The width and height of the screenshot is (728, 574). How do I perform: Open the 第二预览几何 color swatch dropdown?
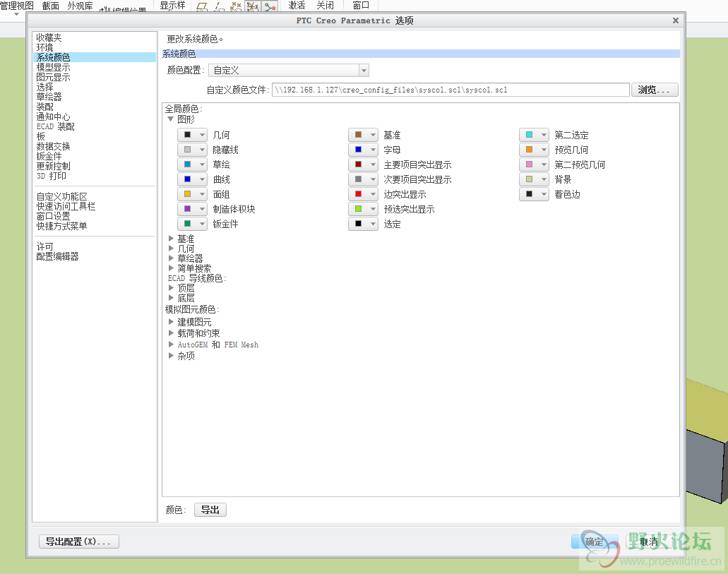[x=534, y=165]
